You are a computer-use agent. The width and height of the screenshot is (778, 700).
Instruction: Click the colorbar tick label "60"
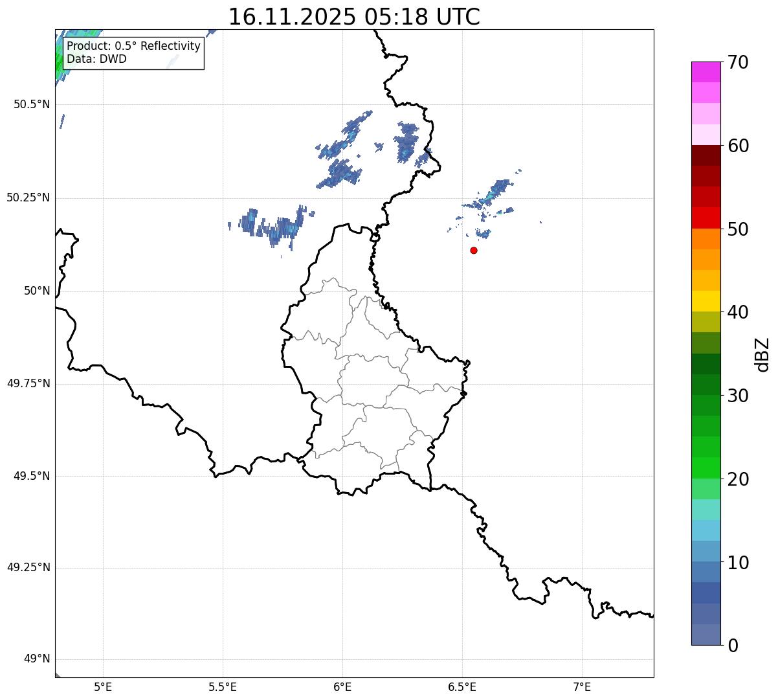click(738, 146)
